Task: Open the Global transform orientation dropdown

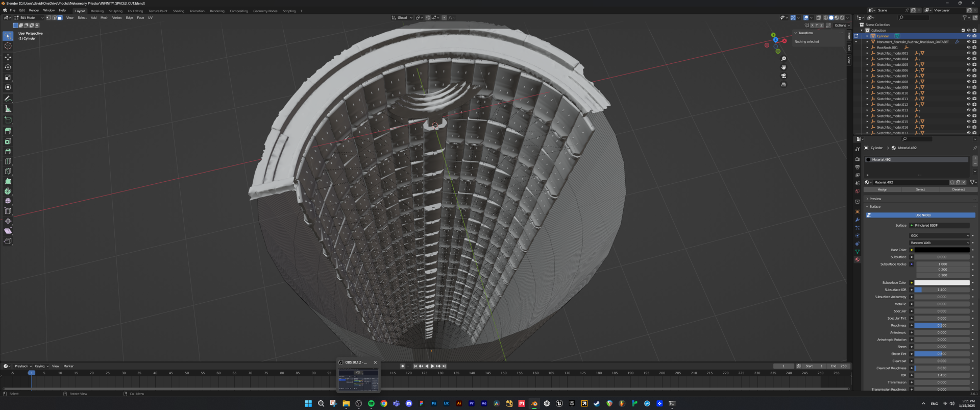Action: pyautogui.click(x=402, y=18)
